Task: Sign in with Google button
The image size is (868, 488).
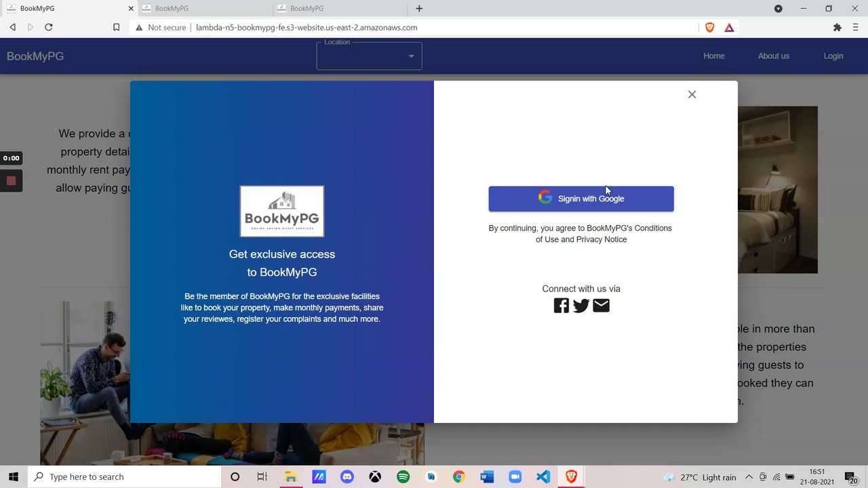Action: 581,199
